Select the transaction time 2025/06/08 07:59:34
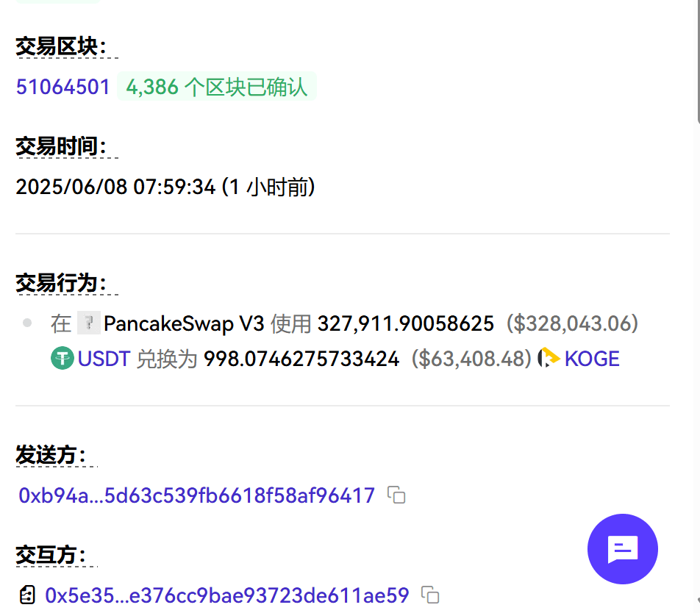The width and height of the screenshot is (700, 613). 115,187
